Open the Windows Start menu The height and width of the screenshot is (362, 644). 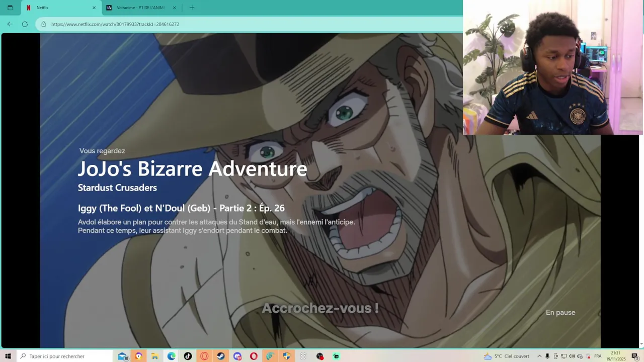8,356
